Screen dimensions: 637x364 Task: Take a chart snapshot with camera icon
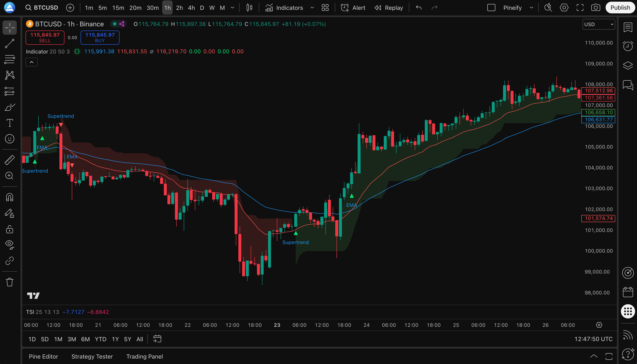[595, 8]
